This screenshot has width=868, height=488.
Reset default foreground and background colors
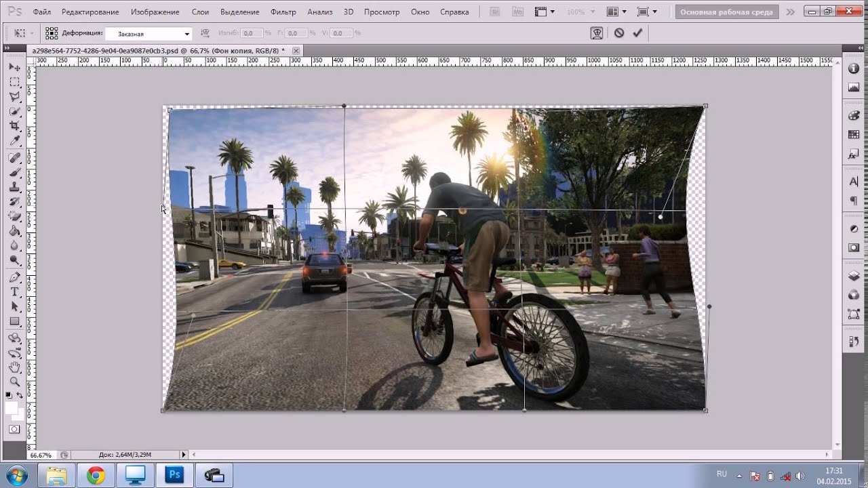(x=9, y=394)
